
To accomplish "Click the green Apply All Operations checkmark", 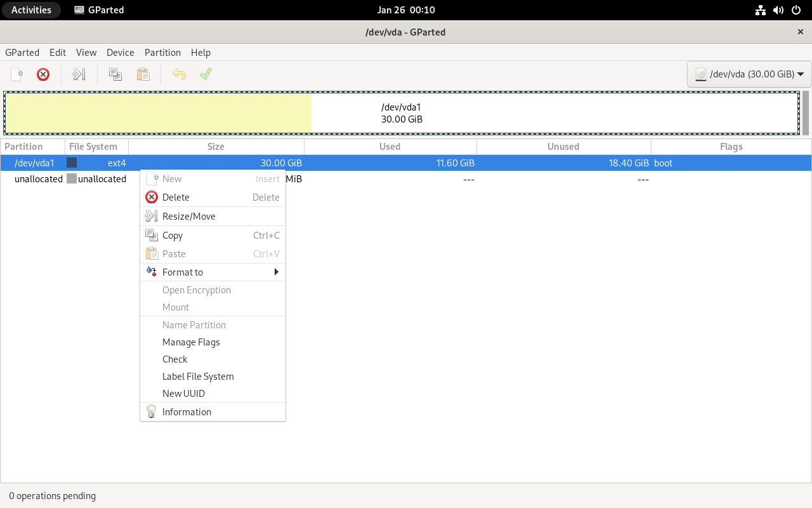I will point(206,74).
